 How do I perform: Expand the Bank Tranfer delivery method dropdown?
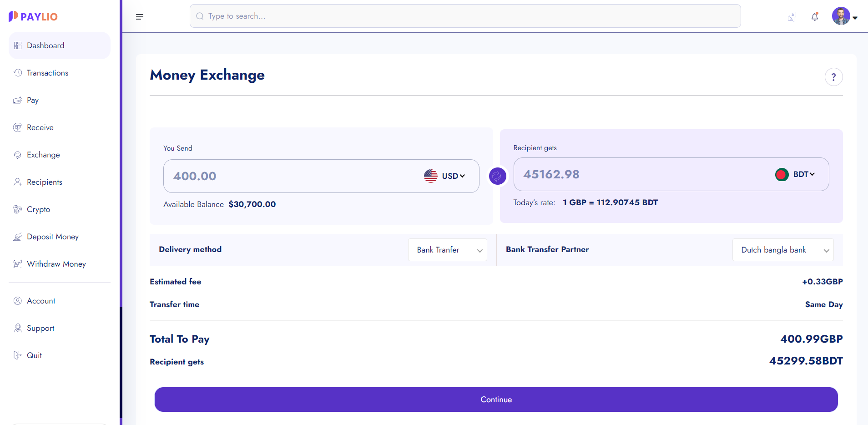click(448, 250)
